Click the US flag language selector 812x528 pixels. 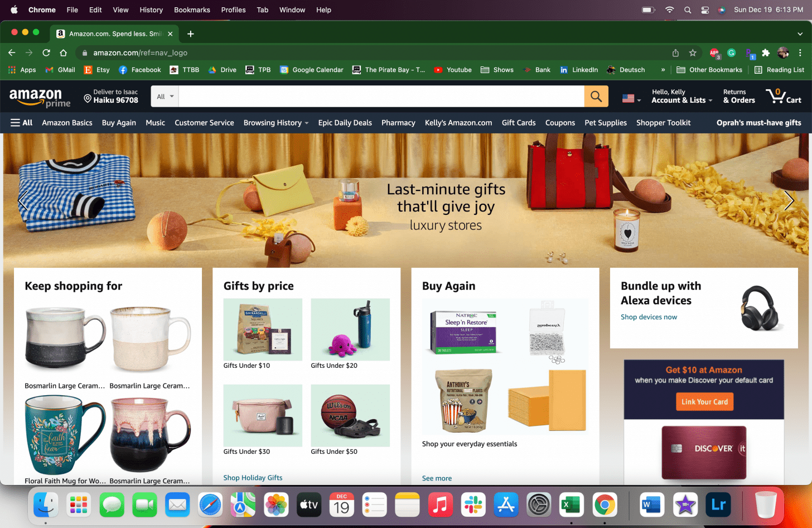coord(631,98)
